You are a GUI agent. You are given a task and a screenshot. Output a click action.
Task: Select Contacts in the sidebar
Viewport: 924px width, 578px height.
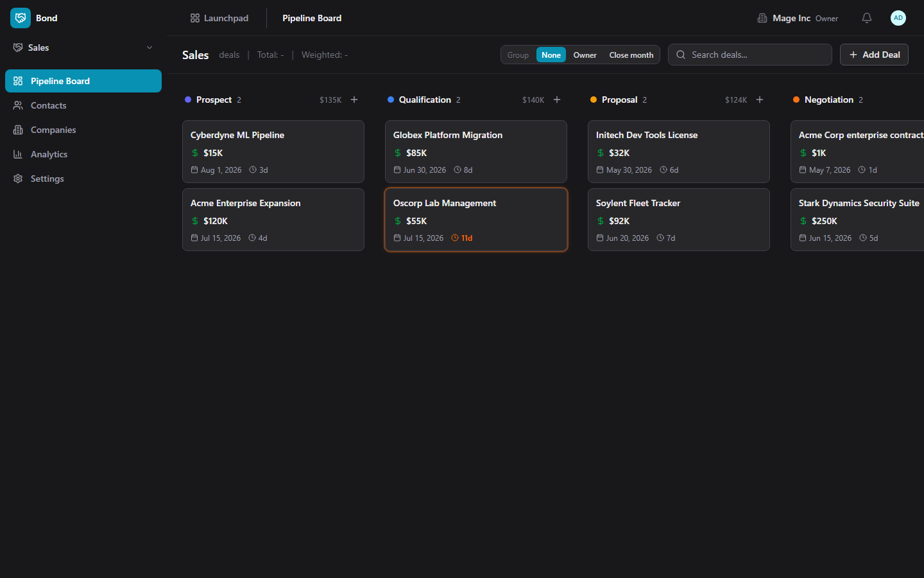pyautogui.click(x=48, y=105)
